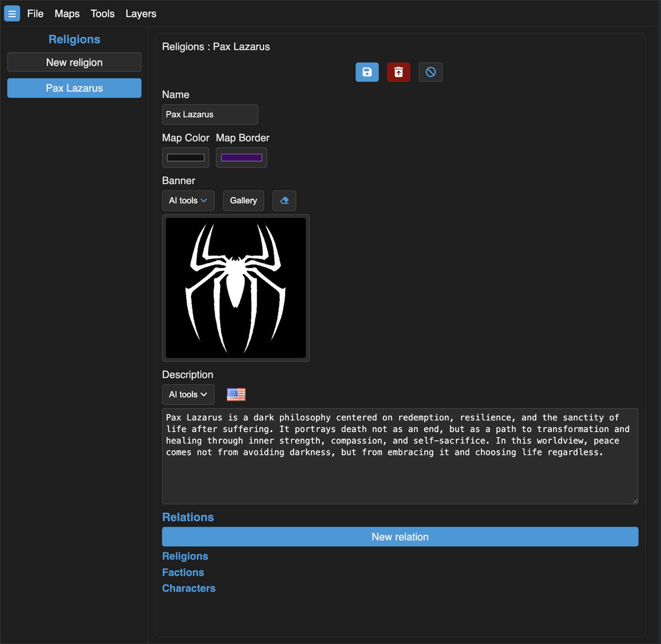Screen dimensions: 661x644
Task: Click the spider banner image thumbnail
Action: point(236,288)
